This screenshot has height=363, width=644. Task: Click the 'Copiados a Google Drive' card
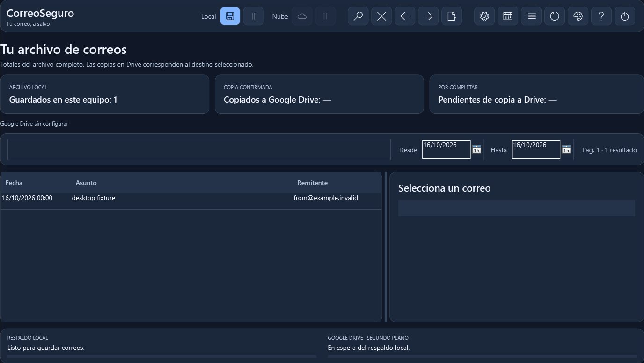pyautogui.click(x=319, y=94)
